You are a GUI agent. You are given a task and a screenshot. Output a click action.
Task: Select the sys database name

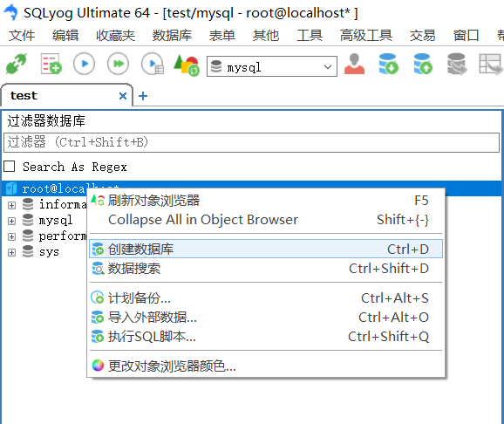click(49, 251)
